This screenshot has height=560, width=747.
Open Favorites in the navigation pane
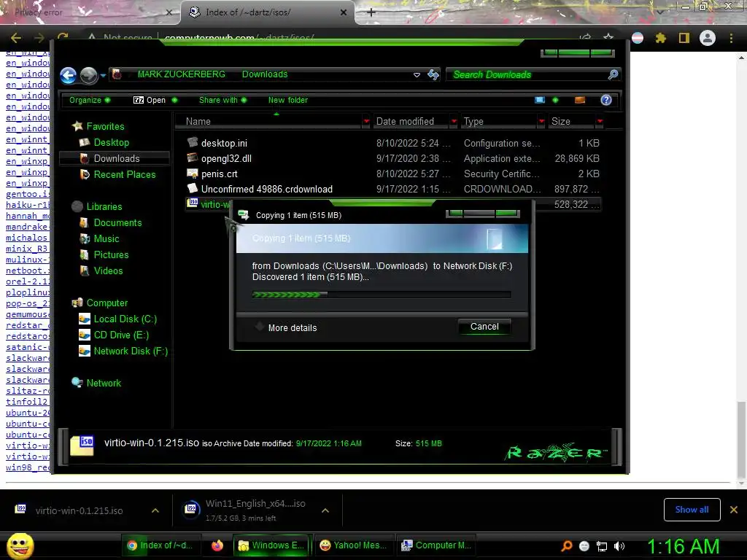click(105, 126)
